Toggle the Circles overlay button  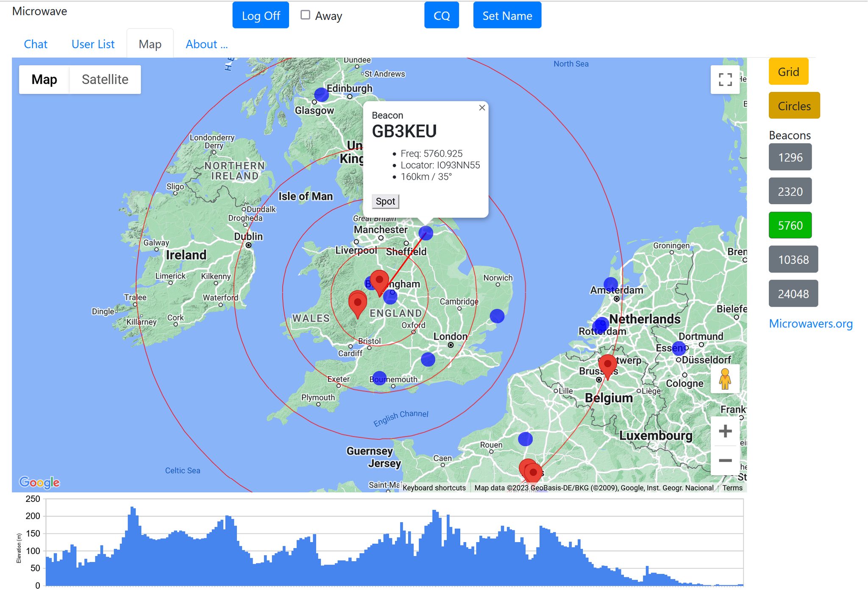(794, 105)
